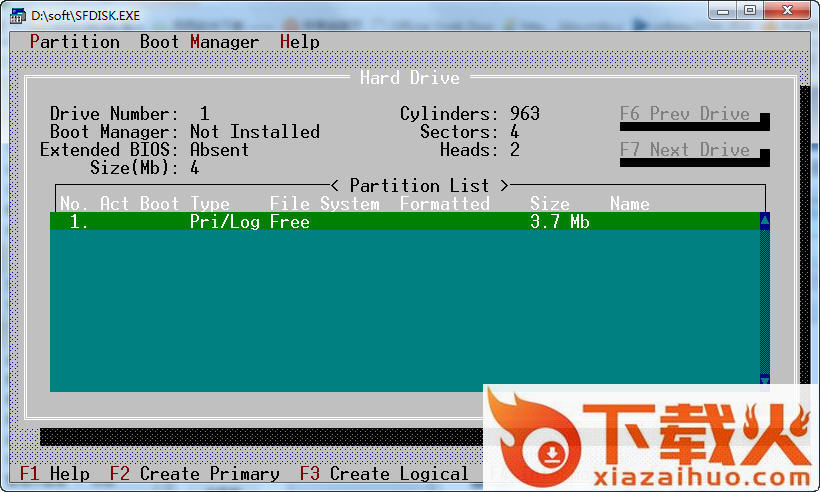Click F1 Help in the bottom bar
The height and width of the screenshot is (492, 820).
pyautogui.click(x=55, y=474)
